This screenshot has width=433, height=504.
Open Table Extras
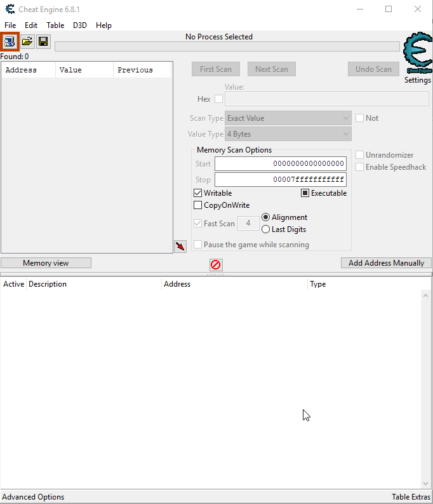tap(411, 497)
